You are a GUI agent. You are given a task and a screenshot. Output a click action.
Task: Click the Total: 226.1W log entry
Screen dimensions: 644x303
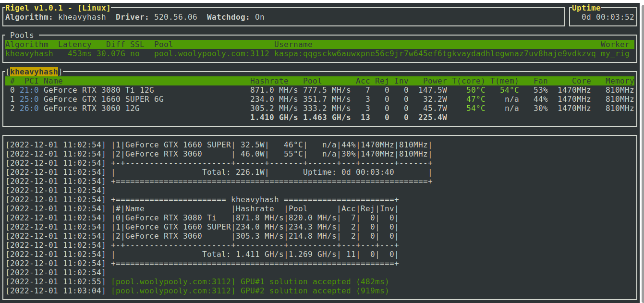[x=233, y=172]
